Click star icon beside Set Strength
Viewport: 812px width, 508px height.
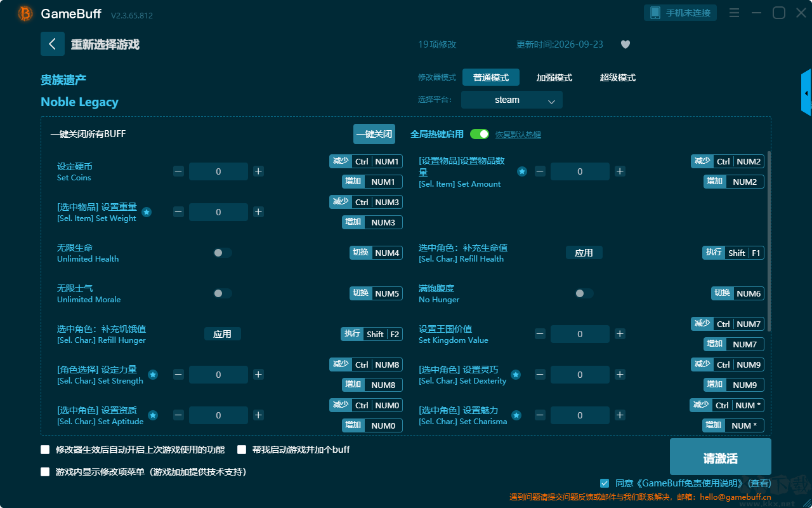[153, 375]
